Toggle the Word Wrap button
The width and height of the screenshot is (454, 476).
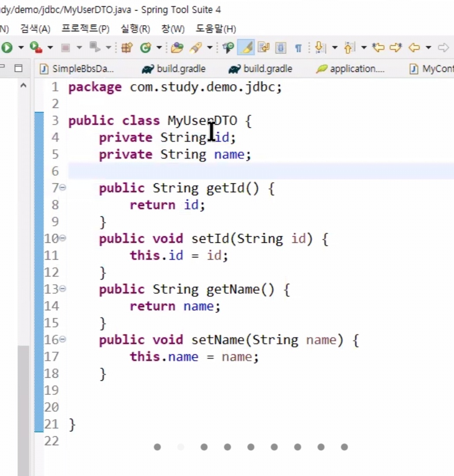[264, 48]
